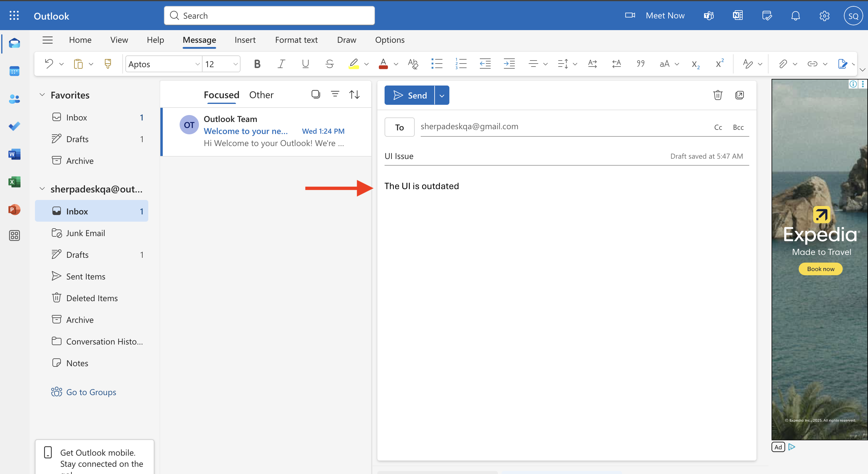Click the Send button
This screenshot has height=474, width=868.
pos(410,95)
